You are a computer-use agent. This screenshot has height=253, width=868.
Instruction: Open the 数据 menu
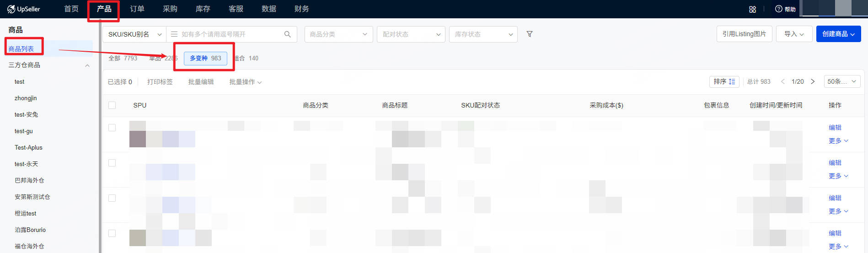pyautogui.click(x=268, y=9)
